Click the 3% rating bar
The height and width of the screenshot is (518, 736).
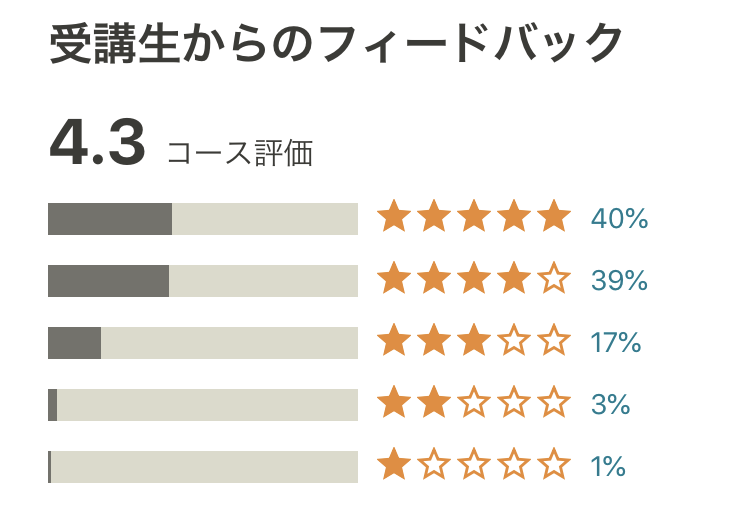(x=203, y=404)
